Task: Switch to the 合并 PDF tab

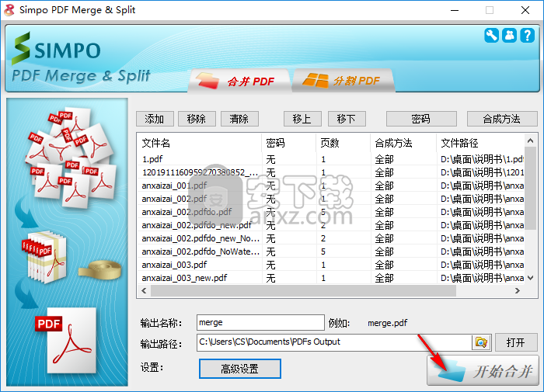Action: [x=239, y=81]
